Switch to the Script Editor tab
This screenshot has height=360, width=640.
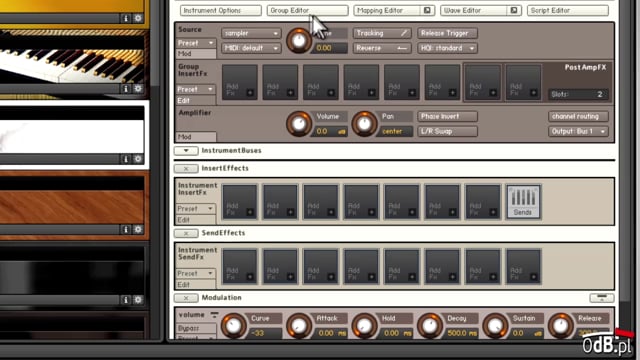(x=568, y=10)
